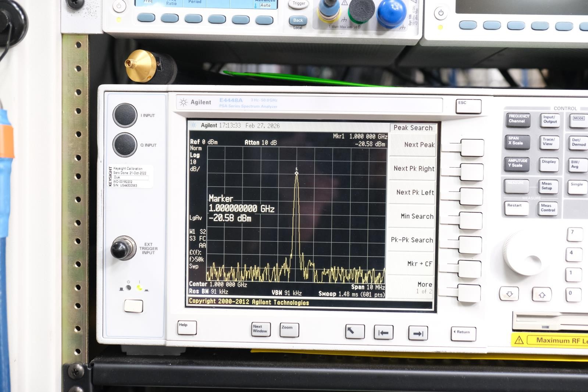Viewport: 588px width, 392px height.
Task: Open the Meas Control key
Action: pos(548,209)
